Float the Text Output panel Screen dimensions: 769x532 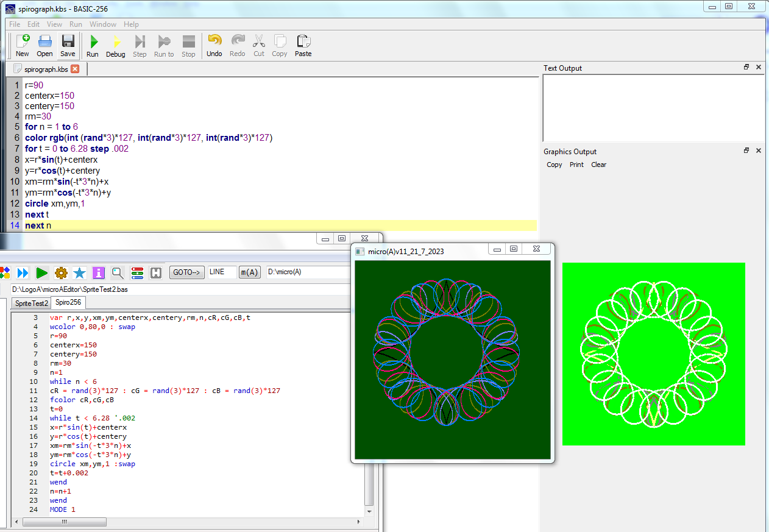click(x=746, y=68)
